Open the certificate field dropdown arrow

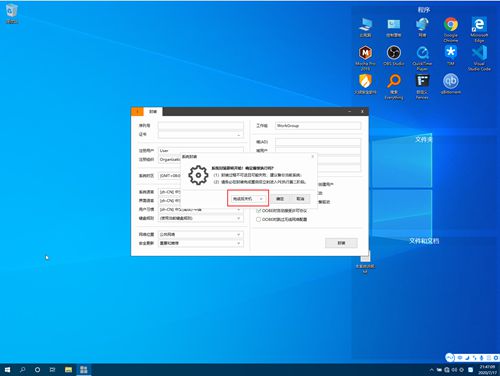[x=239, y=135]
